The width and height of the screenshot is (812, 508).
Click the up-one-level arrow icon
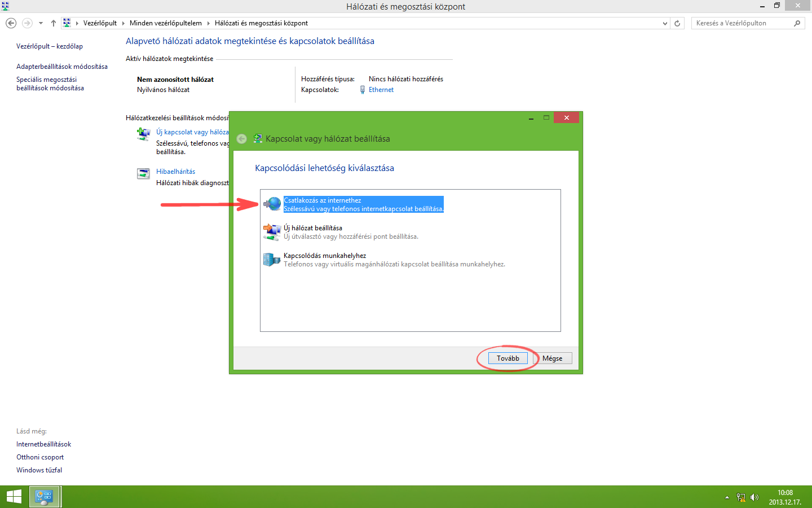tap(53, 23)
